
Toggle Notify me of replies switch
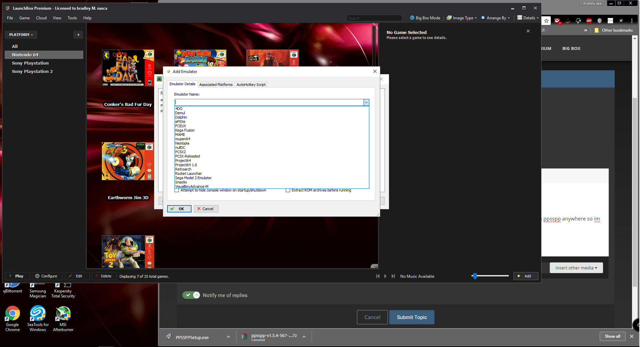click(191, 295)
